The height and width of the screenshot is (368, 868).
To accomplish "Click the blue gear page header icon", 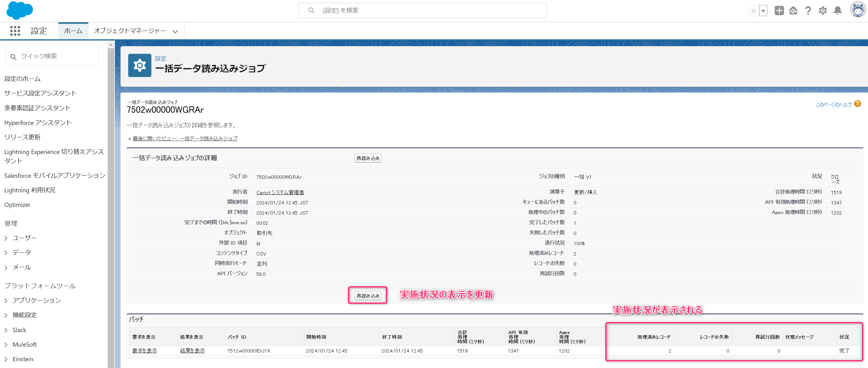I will [x=140, y=65].
